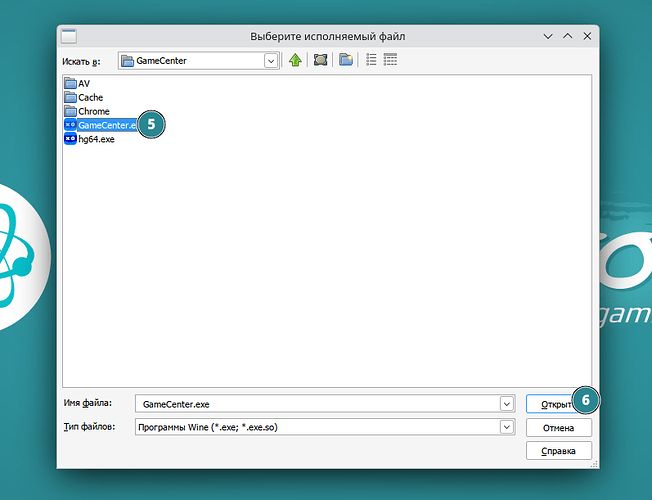
Task: Select the Cache folder
Action: pyautogui.click(x=90, y=97)
